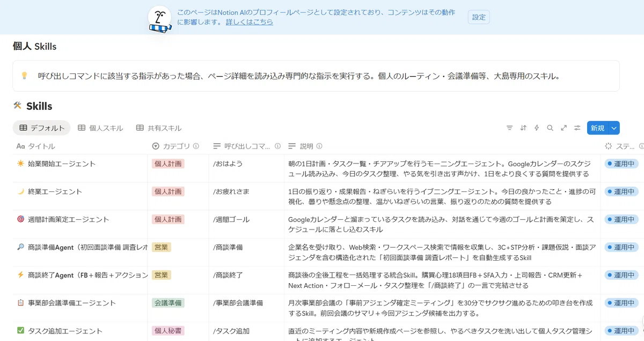Image resolution: width=644 pixels, height=341 pixels.
Task: Switch to the 個人スキル view tab
Action: [x=100, y=128]
